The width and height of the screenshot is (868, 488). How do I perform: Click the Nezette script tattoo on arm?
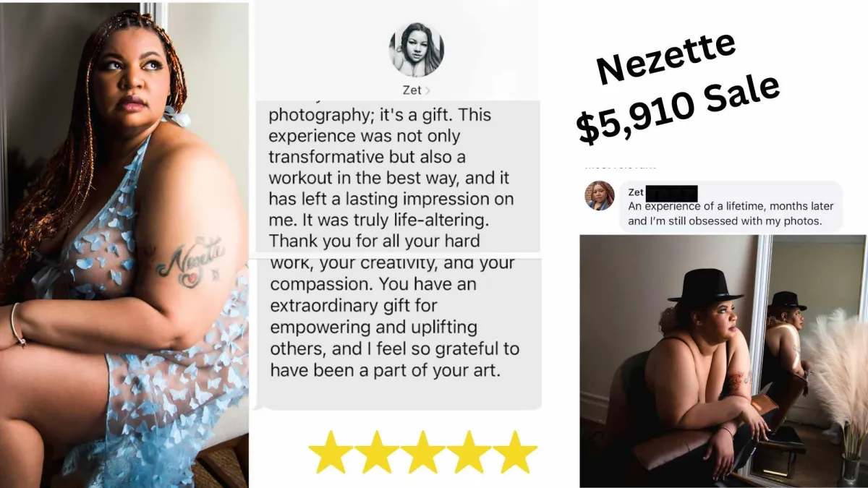click(x=191, y=260)
